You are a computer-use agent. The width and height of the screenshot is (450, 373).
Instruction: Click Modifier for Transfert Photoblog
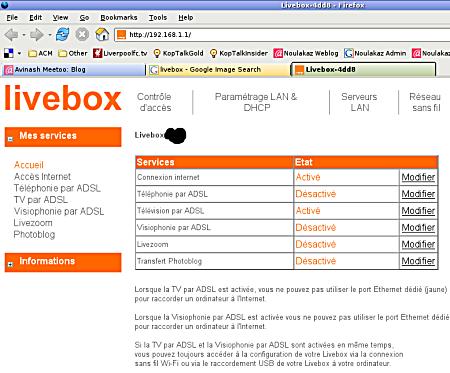[418, 261]
